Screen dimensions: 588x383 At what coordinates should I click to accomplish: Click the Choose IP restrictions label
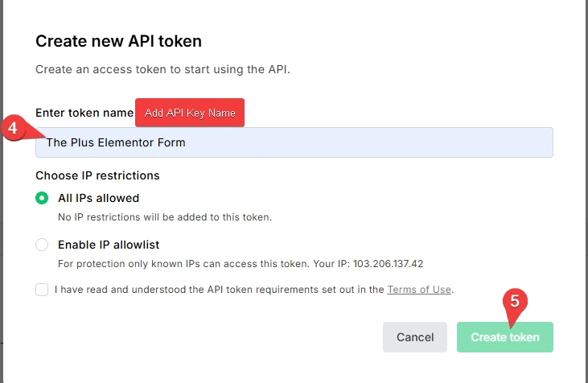[97, 175]
